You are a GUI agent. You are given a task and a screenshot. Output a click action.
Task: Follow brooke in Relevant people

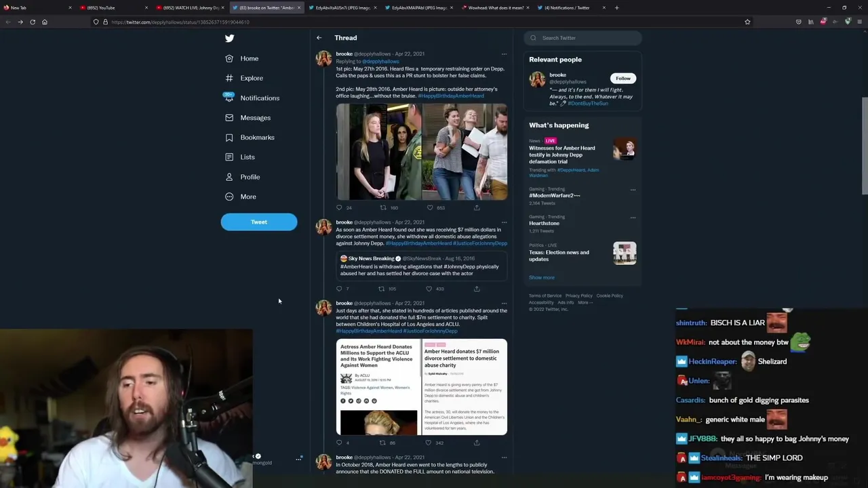click(623, 78)
